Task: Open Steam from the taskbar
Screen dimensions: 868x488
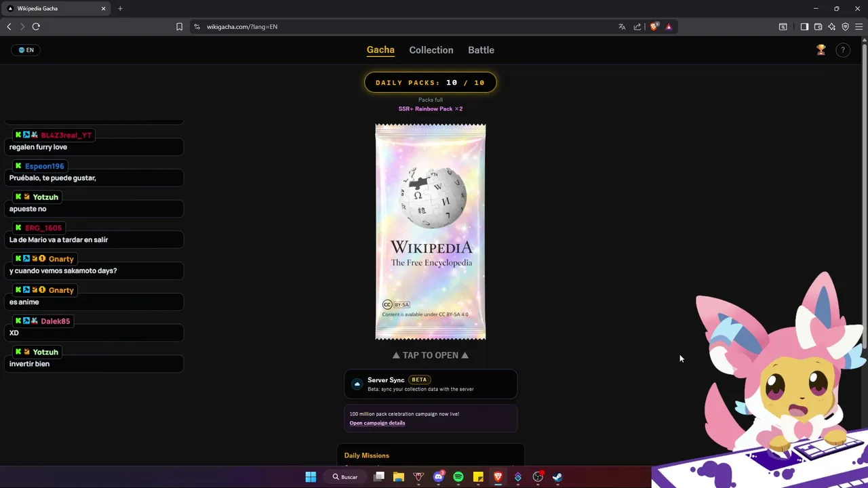Action: point(557,477)
